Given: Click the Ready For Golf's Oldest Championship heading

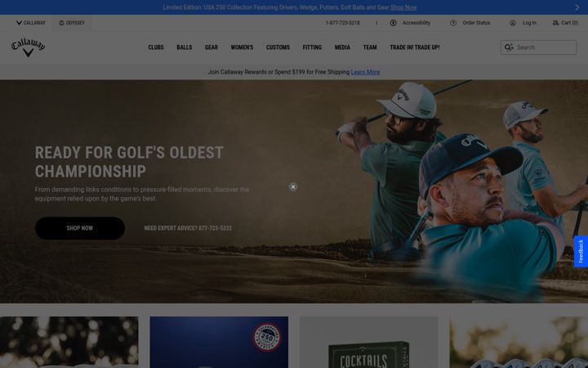Looking at the screenshot, I should pyautogui.click(x=129, y=162).
